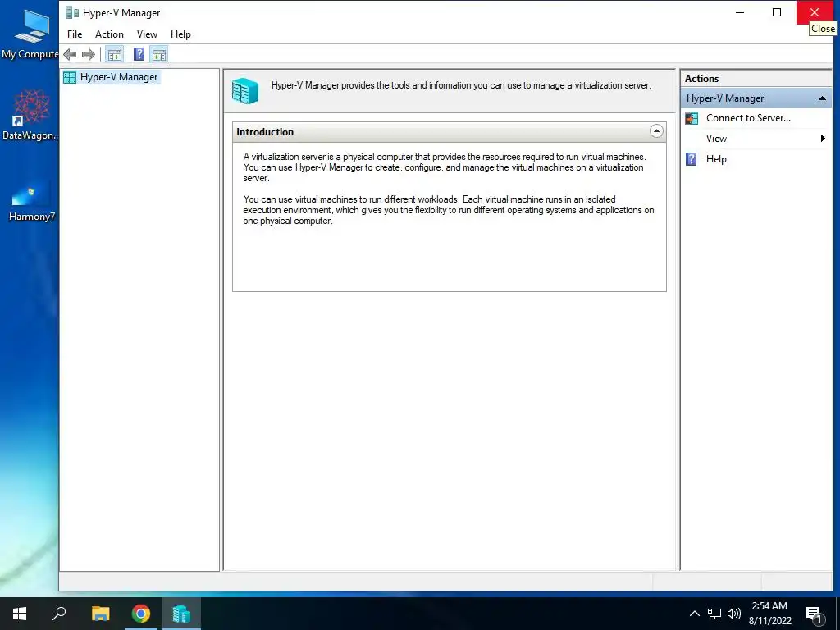This screenshot has width=840, height=630.
Task: Open the taskbar clock showing 2:54 AM
Action: coord(769,614)
